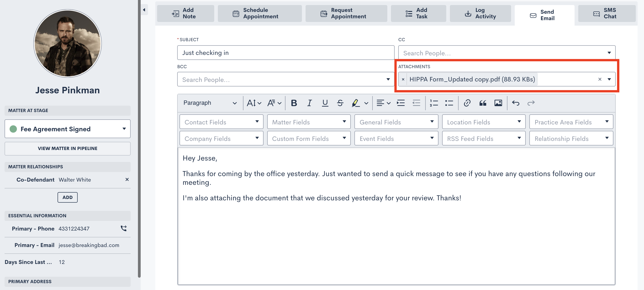This screenshot has height=290, width=644.
Task: Expand the Contact Fields dropdown
Action: coord(221,122)
